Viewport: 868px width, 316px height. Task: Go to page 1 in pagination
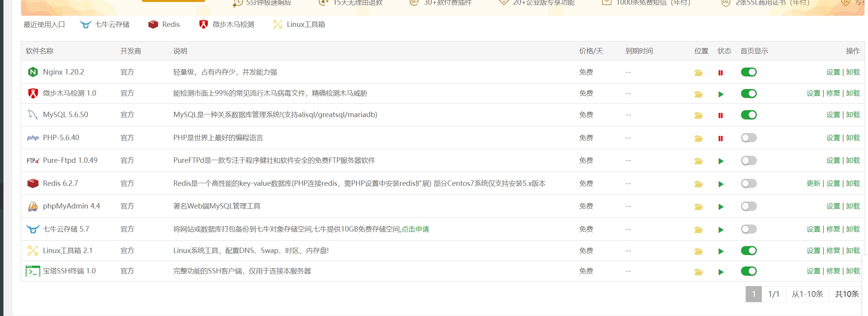point(754,294)
